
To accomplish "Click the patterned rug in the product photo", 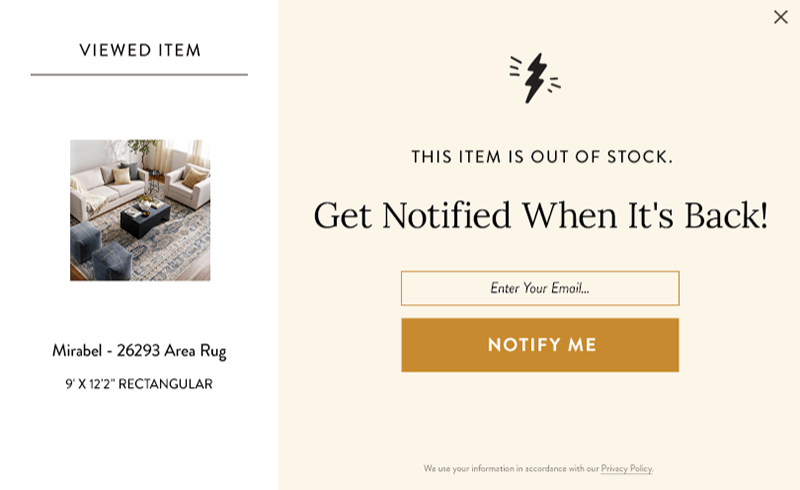I will [x=170, y=245].
